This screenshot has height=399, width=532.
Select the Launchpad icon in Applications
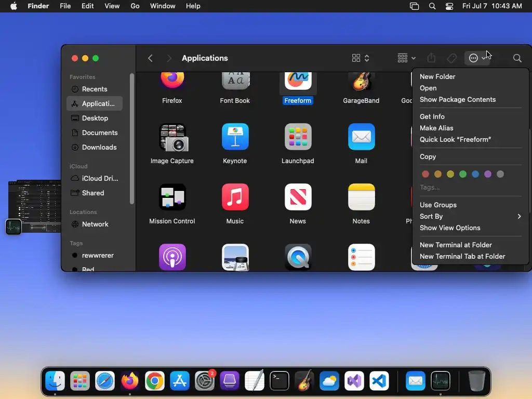coord(298,137)
